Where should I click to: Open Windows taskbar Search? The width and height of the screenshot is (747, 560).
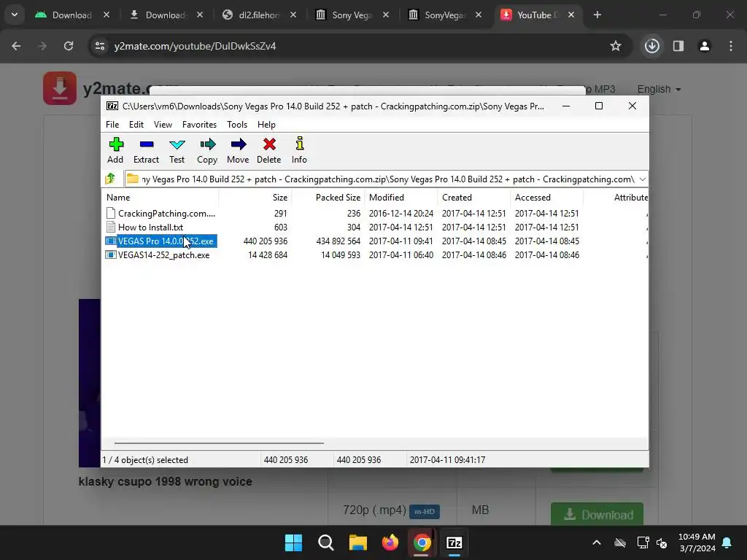point(326,542)
